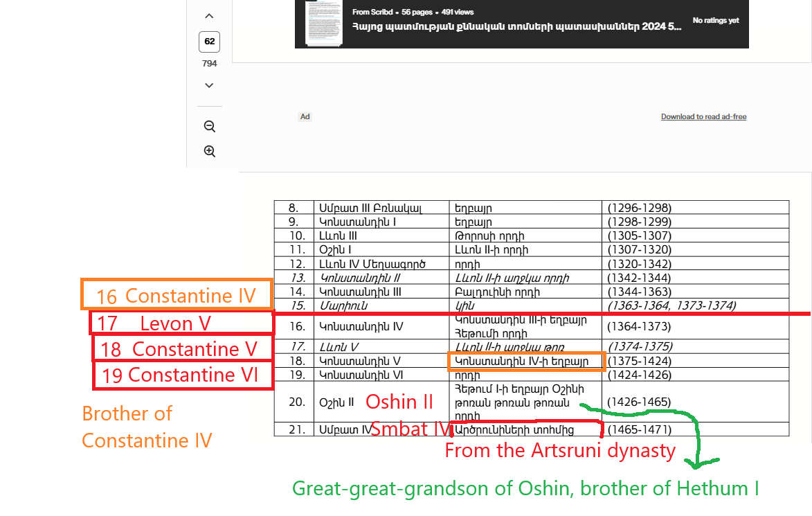Zoom out with the minus magnifier icon

click(209, 127)
